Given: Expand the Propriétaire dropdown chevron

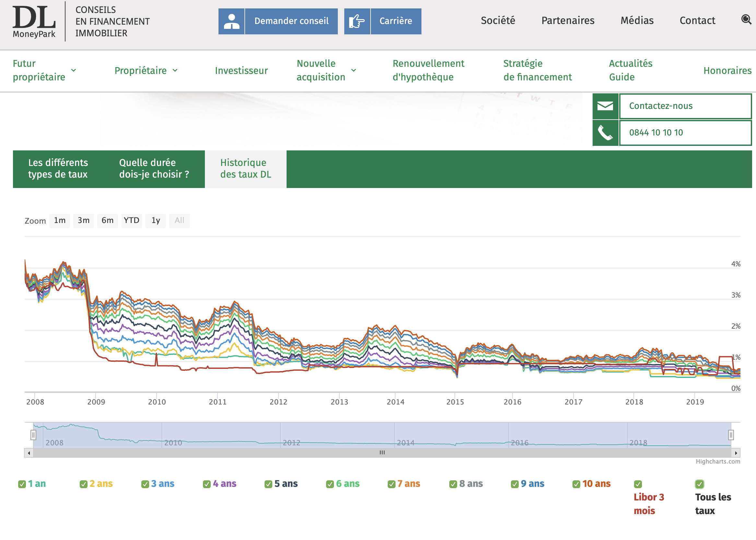Looking at the screenshot, I should coord(175,70).
